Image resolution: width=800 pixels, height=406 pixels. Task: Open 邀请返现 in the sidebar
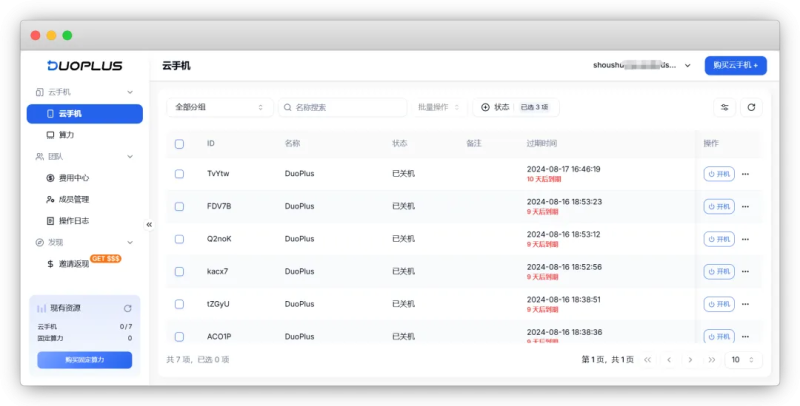[85, 264]
